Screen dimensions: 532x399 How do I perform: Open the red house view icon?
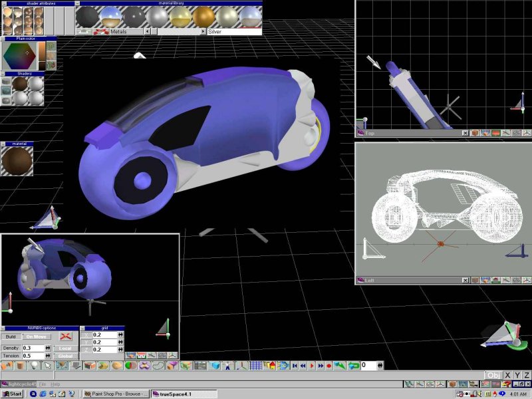tap(270, 365)
